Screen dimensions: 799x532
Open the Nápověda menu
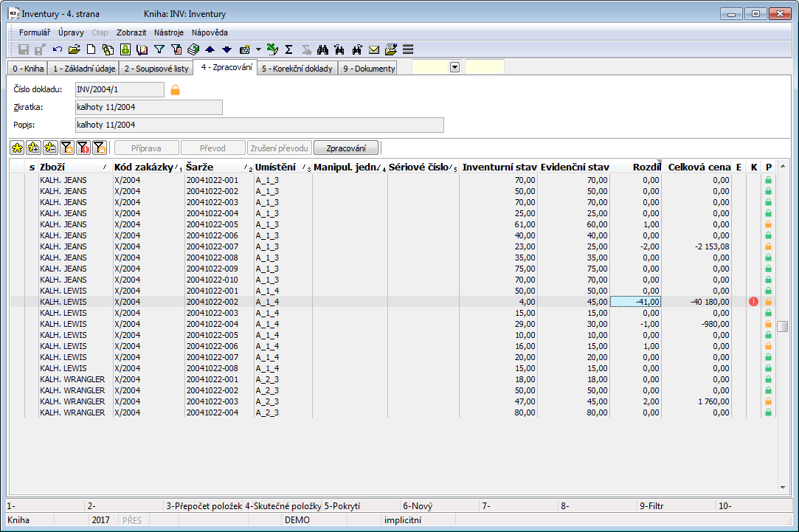tap(210, 32)
